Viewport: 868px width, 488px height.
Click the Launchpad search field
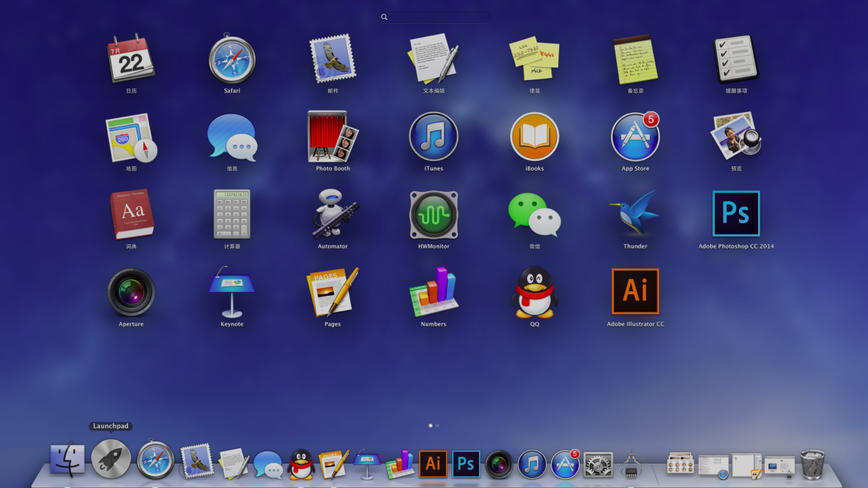click(435, 17)
